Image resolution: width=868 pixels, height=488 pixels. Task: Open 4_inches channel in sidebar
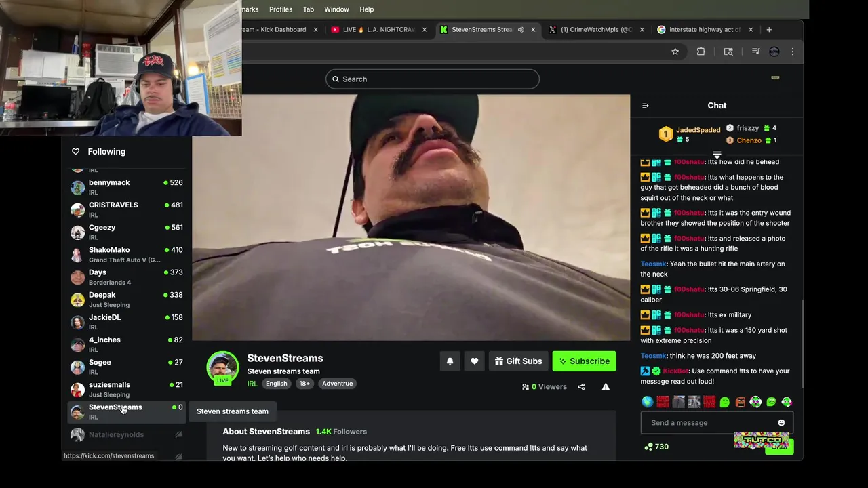tap(127, 344)
